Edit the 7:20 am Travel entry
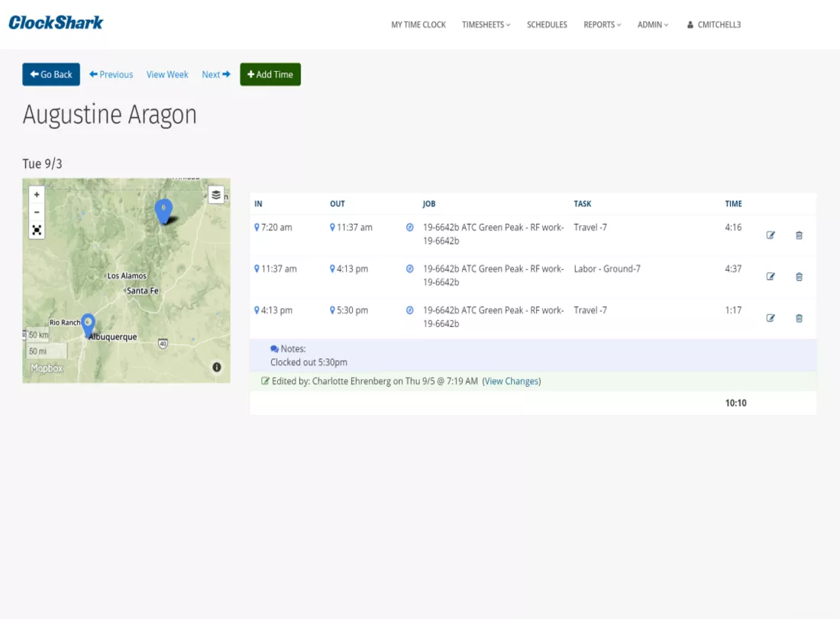 click(x=771, y=235)
